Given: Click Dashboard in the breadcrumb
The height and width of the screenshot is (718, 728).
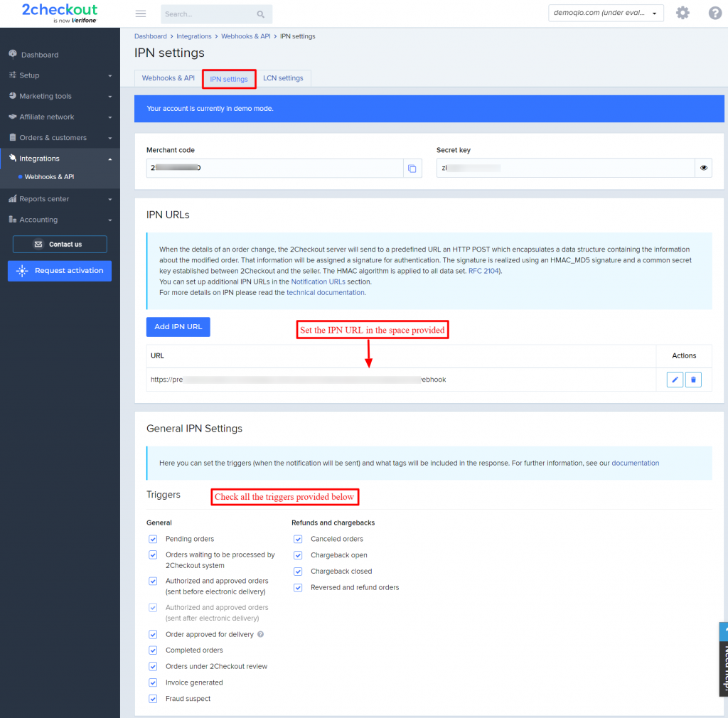Looking at the screenshot, I should pyautogui.click(x=151, y=36).
